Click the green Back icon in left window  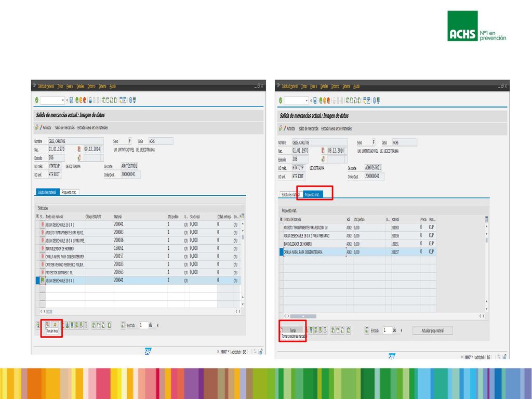[x=77, y=100]
